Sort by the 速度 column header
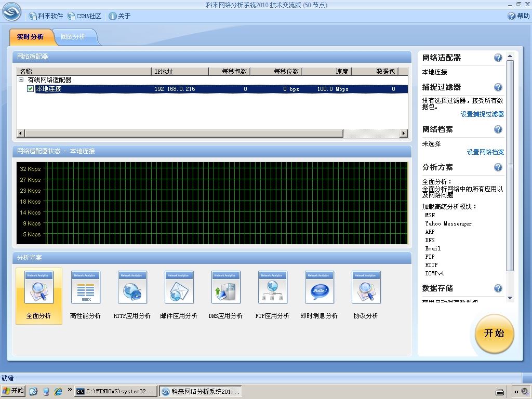The height and width of the screenshot is (399, 532). [x=327, y=71]
